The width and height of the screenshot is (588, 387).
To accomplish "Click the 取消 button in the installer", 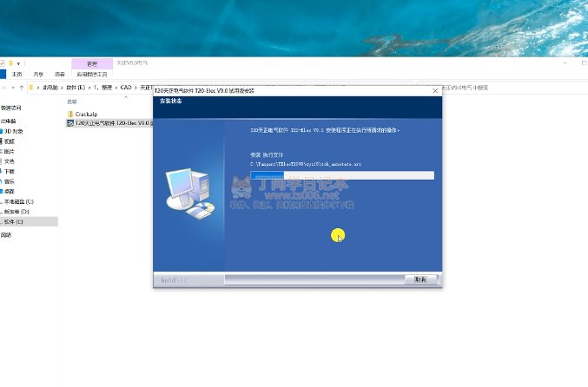I will point(420,279).
